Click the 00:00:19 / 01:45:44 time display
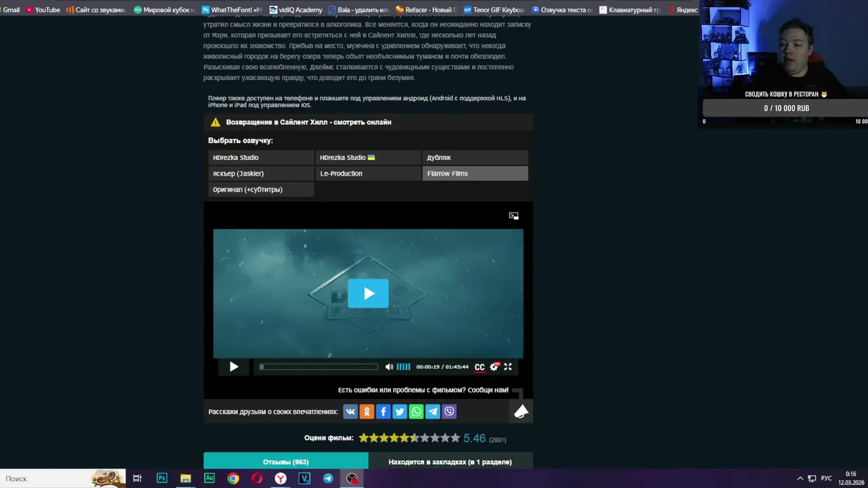This screenshot has width=868, height=488. point(442,367)
